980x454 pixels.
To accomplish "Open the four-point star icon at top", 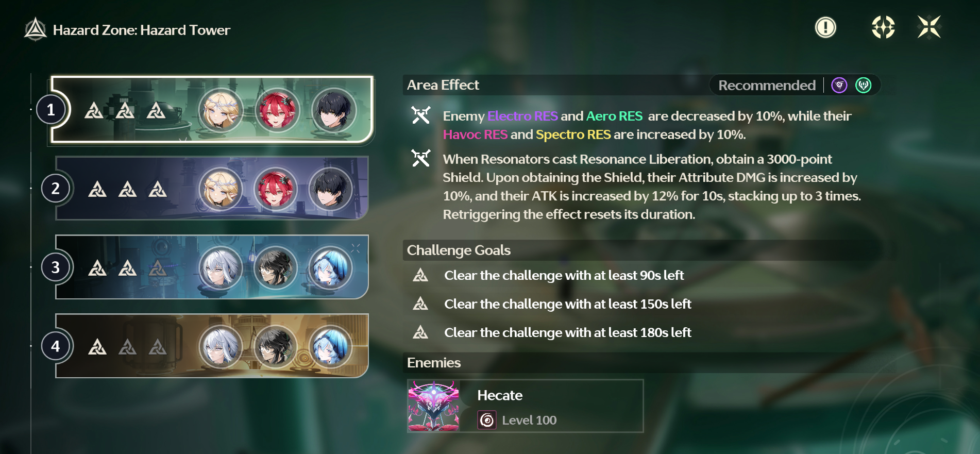I will click(883, 27).
